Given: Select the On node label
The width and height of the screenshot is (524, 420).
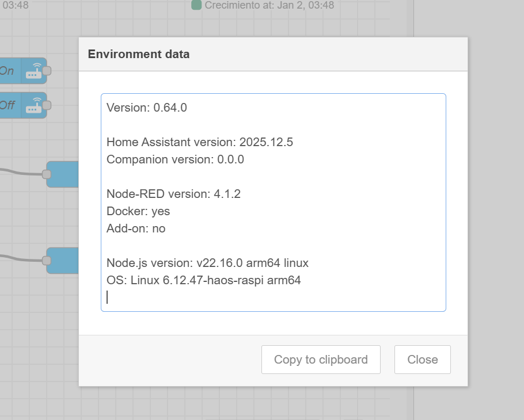Looking at the screenshot, I should (x=7, y=71).
